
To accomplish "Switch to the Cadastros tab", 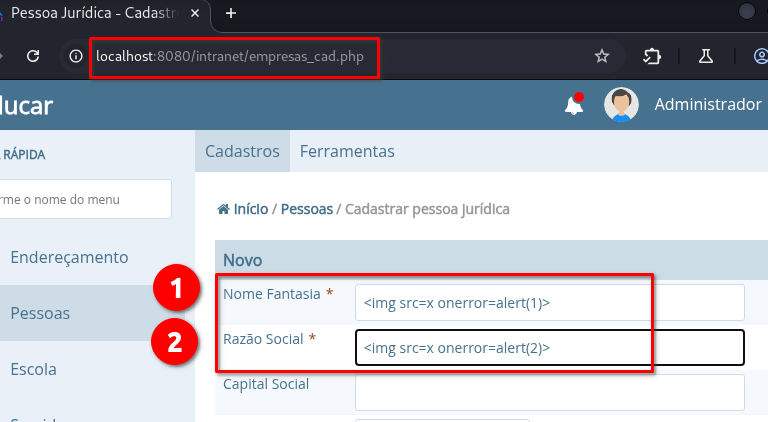I will (x=242, y=151).
